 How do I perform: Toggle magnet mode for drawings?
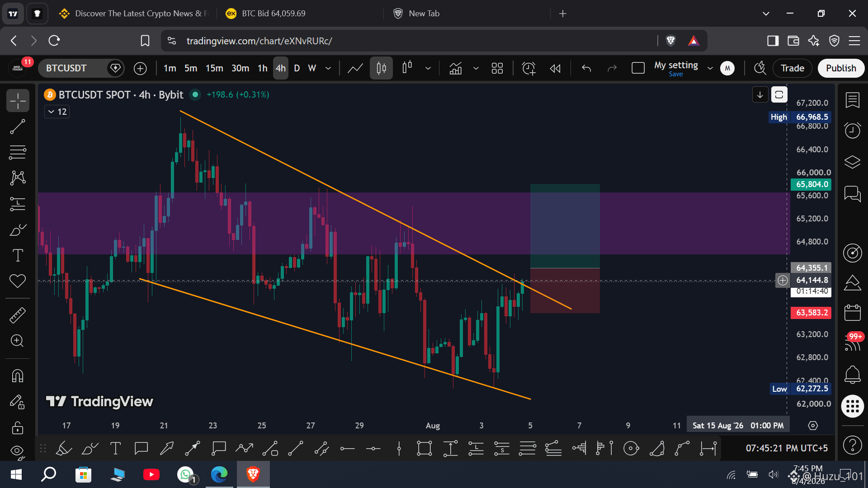click(18, 376)
